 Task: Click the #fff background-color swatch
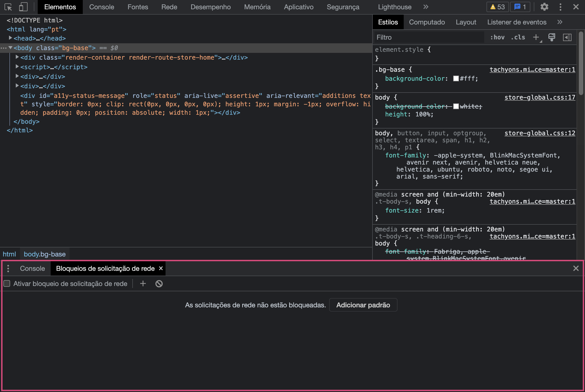coord(456,79)
